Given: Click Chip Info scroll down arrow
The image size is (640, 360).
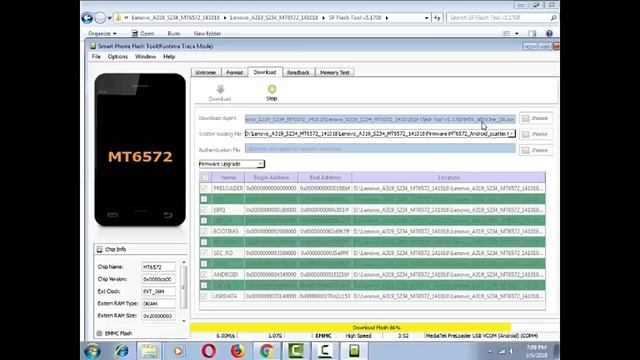Looking at the screenshot, I should point(184,321).
